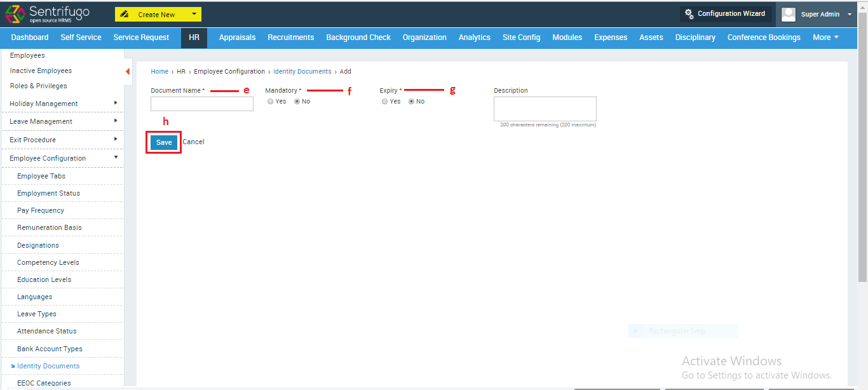Expand the Super Admin user menu

pyautogui.click(x=850, y=15)
